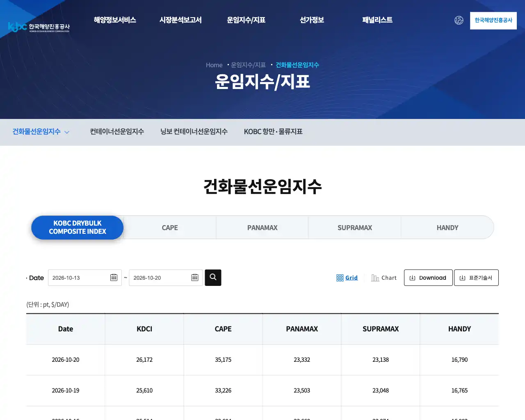This screenshot has width=525, height=420.
Task: Go to Home breadcrumb link
Action: tap(214, 65)
